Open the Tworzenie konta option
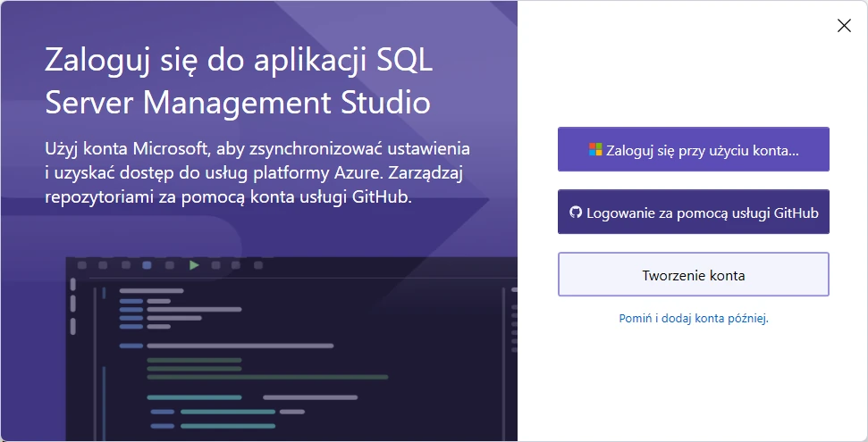 [693, 274]
